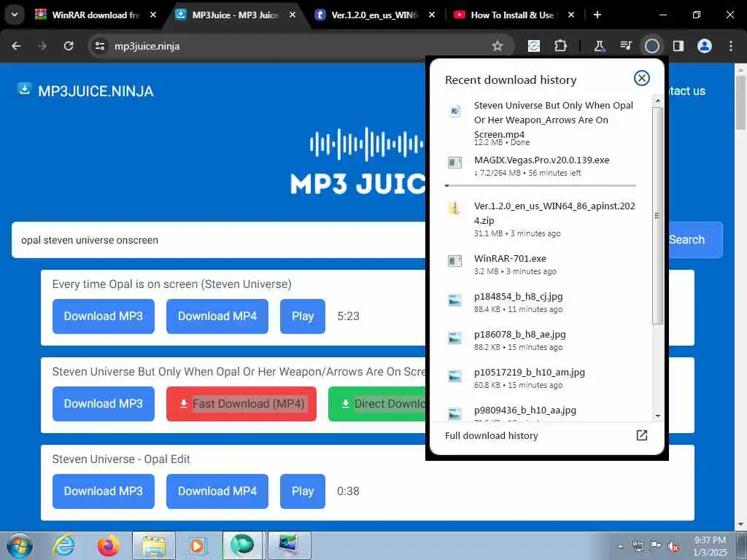747x560 pixels.
Task: Click the MAGIX.Vegas.Pro.v20.0.139.exe download entry
Action: (x=541, y=166)
